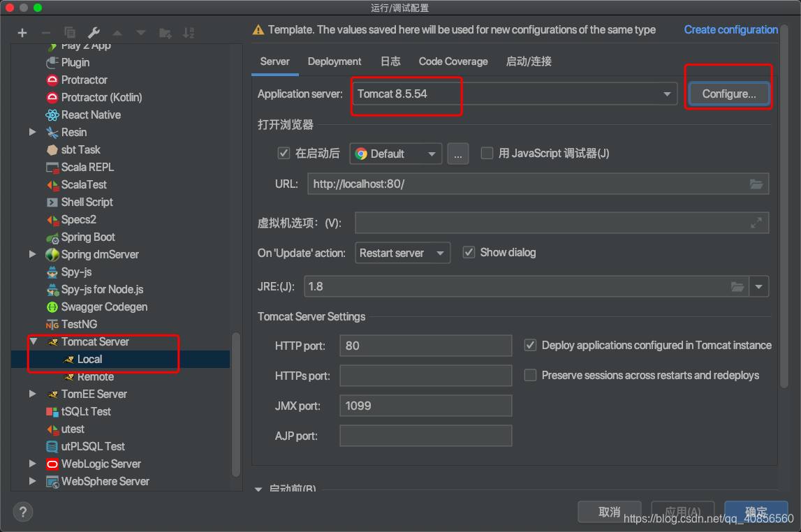Click the JMX port input field
The height and width of the screenshot is (532, 801).
pyautogui.click(x=425, y=406)
